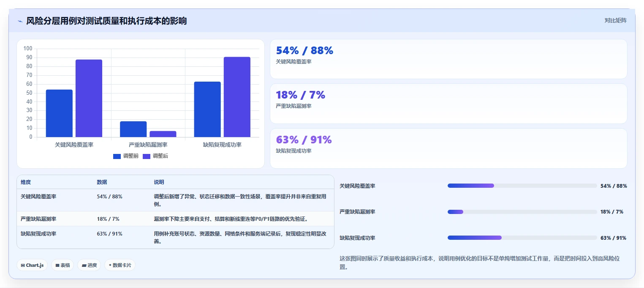Click the description starting 调整后新增了异常
Image resolution: width=644 pixels, height=288 pixels.
(x=240, y=200)
